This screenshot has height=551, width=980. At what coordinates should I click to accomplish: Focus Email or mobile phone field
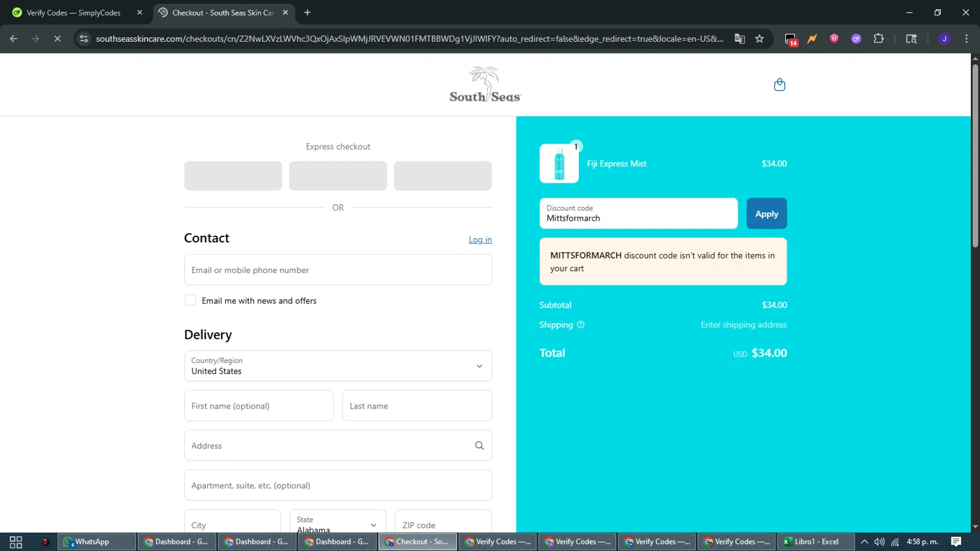tap(338, 270)
